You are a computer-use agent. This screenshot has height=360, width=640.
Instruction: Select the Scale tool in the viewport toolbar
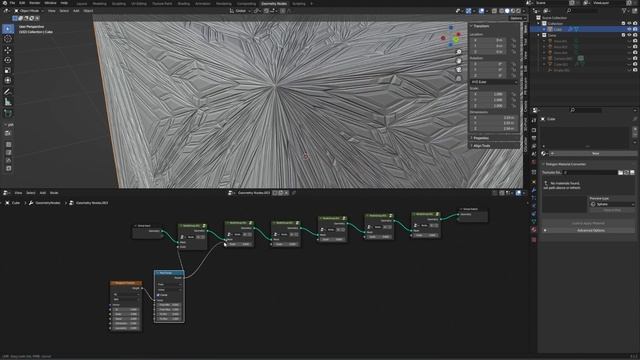[8, 70]
